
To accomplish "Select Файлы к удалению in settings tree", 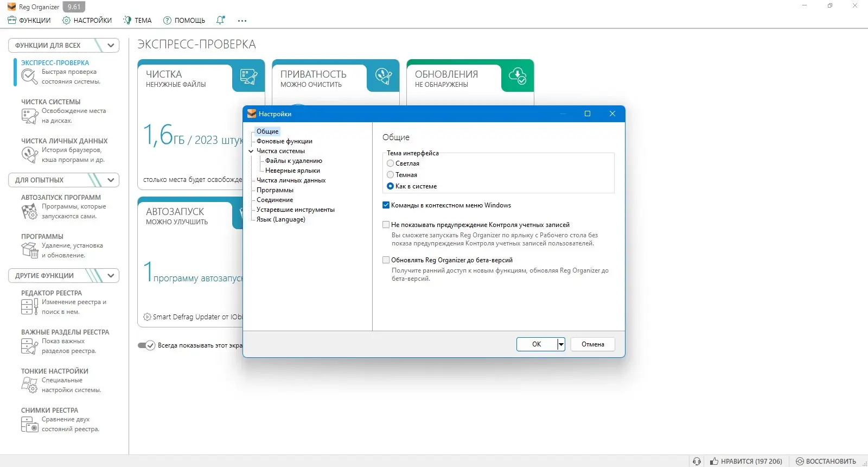I will point(293,161).
